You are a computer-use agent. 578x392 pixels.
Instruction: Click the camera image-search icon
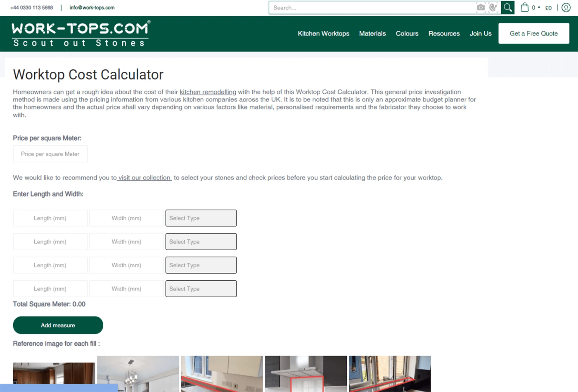[480, 8]
